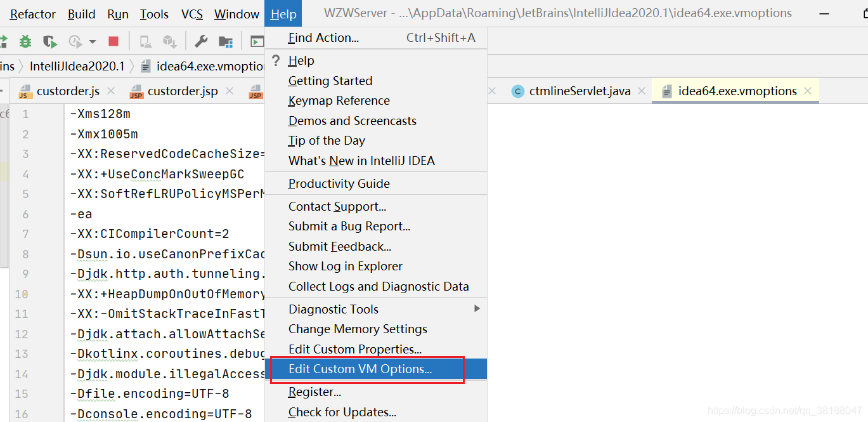
Task: Click the green Debug bug icon
Action: (25, 42)
